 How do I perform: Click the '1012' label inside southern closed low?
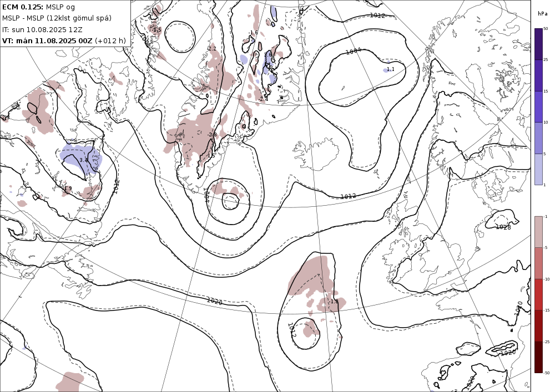coord(291,329)
